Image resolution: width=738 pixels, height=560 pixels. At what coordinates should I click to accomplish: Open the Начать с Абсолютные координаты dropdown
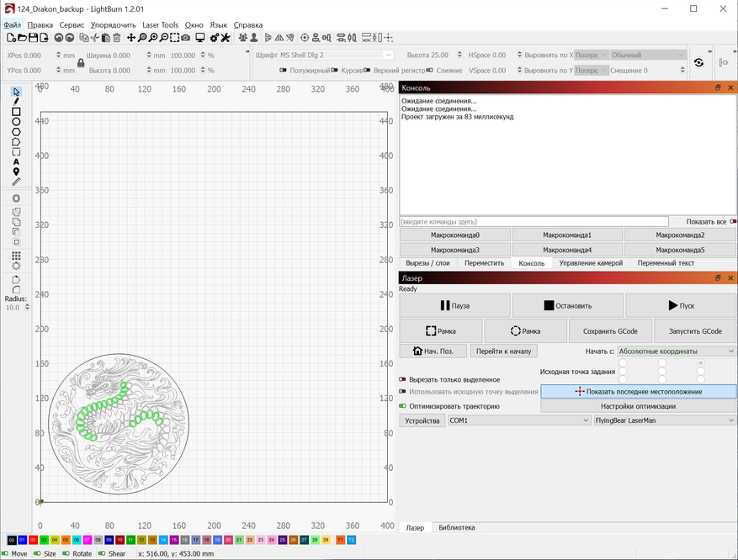677,351
